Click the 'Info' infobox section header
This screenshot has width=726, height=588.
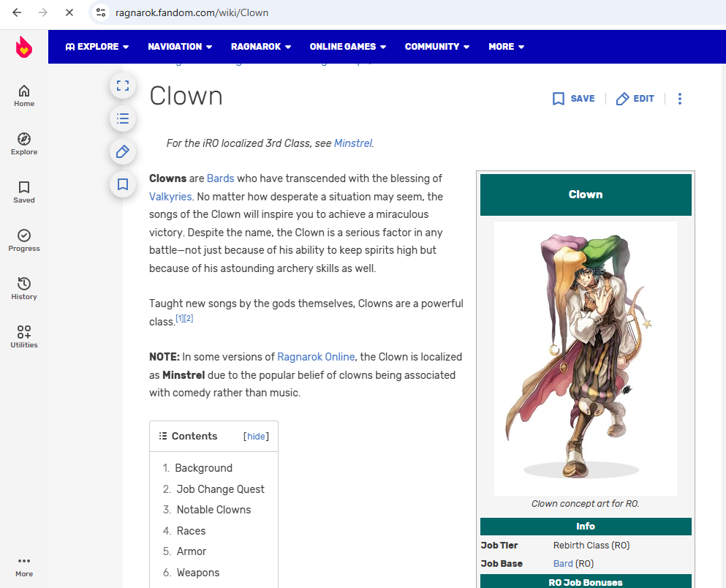tap(585, 527)
